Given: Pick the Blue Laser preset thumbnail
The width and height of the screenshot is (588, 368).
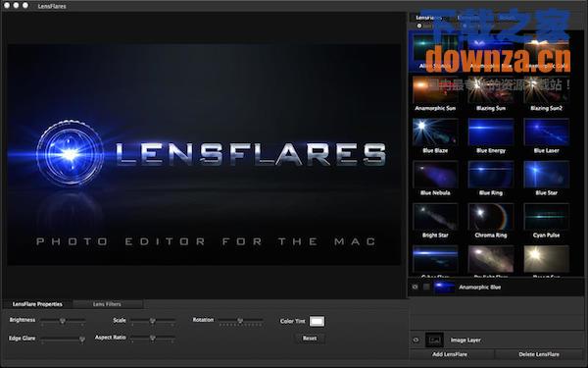Looking at the screenshot, I should [546, 131].
